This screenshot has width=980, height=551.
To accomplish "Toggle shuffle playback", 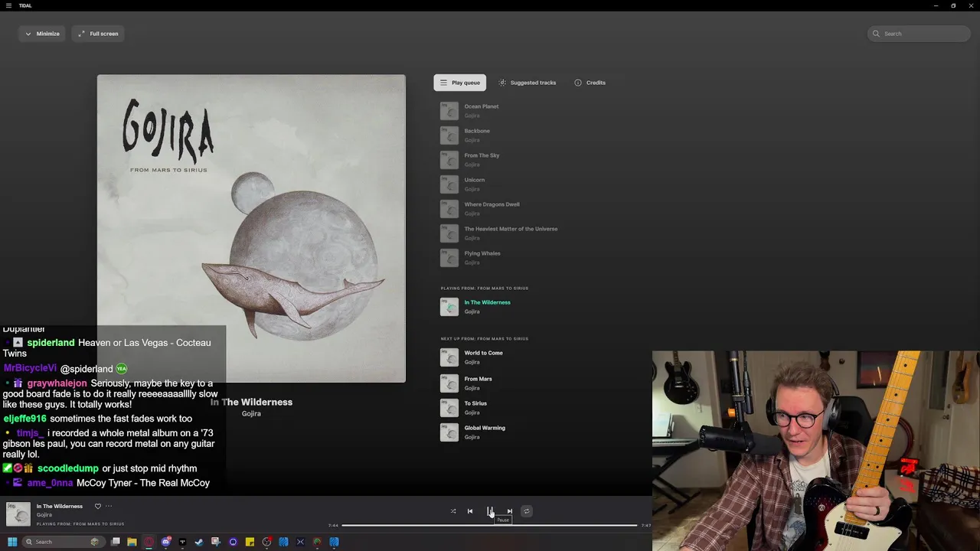I will click(x=453, y=511).
